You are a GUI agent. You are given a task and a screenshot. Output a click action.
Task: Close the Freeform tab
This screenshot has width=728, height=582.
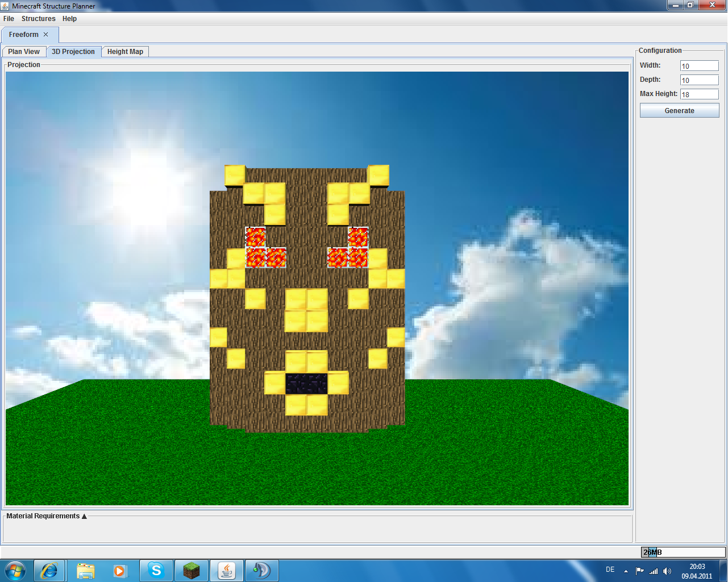click(x=46, y=35)
